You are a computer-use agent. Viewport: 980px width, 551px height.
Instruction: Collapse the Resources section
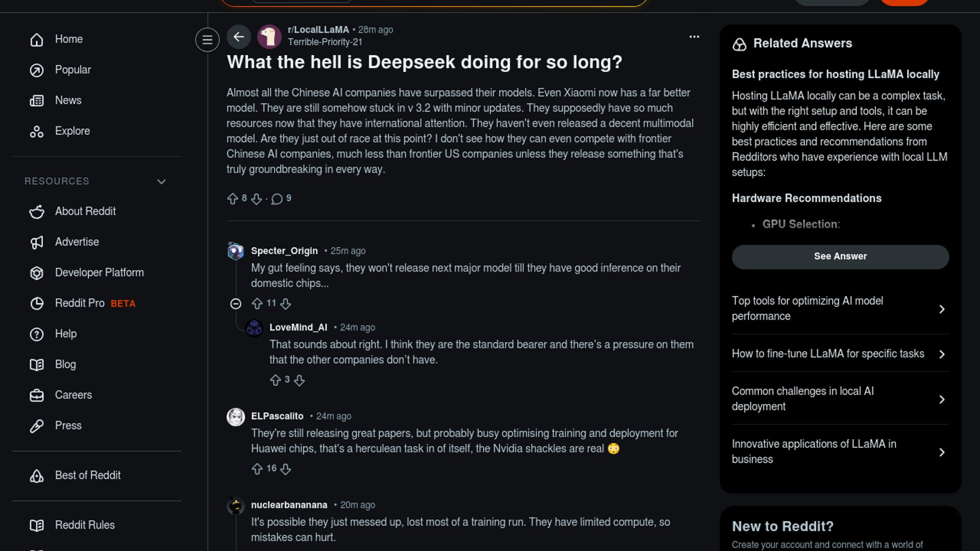click(x=161, y=182)
